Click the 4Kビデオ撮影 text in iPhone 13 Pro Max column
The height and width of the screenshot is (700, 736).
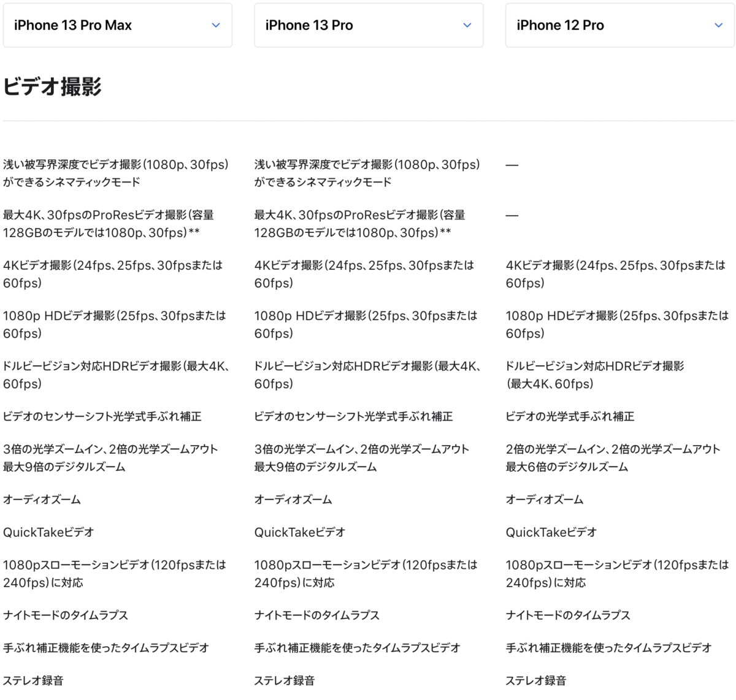click(113, 274)
